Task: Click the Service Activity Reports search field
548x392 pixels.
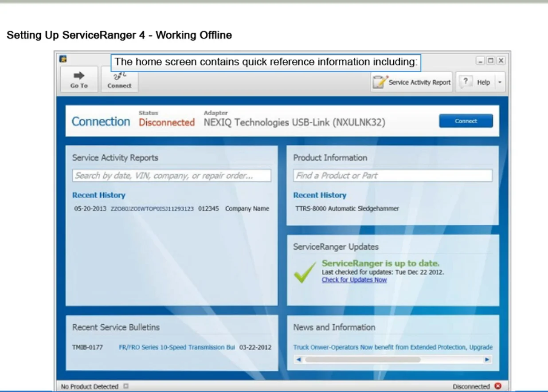Action: pyautogui.click(x=172, y=176)
